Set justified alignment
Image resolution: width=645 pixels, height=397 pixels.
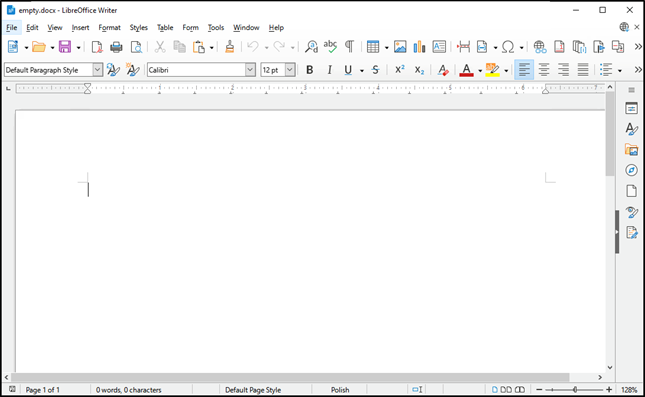coord(582,70)
